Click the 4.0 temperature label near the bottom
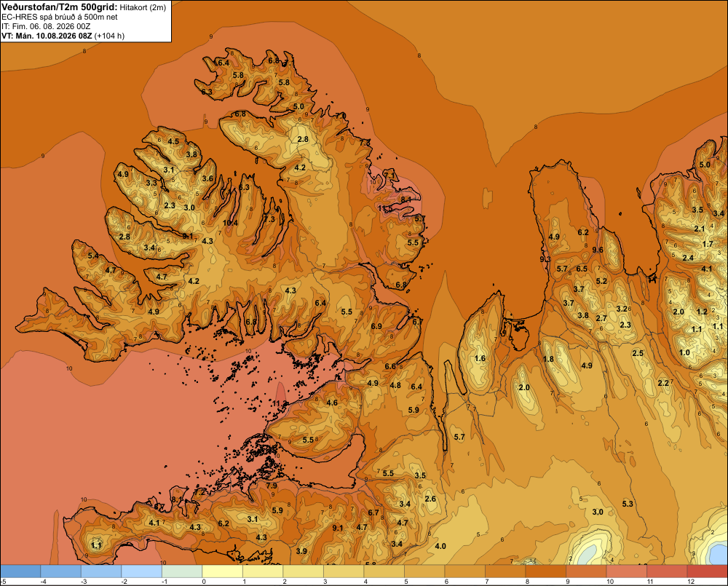Screen dimensions: 728x586 pos(440,546)
